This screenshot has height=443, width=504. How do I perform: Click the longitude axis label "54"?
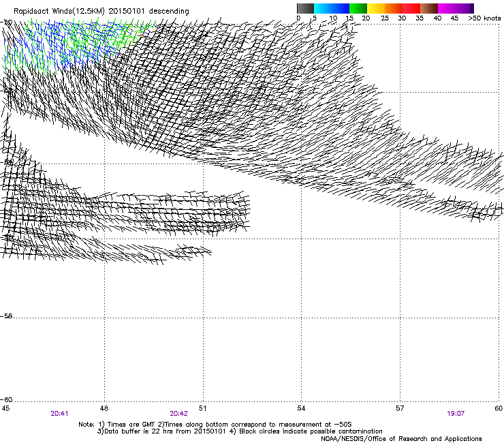[x=301, y=408]
